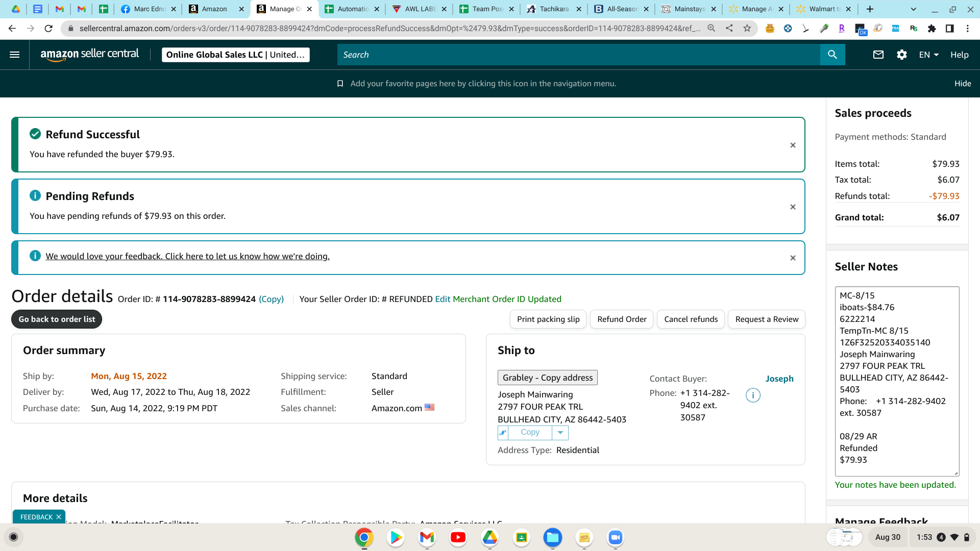Click Print packing slip button
980x551 pixels.
click(x=548, y=319)
